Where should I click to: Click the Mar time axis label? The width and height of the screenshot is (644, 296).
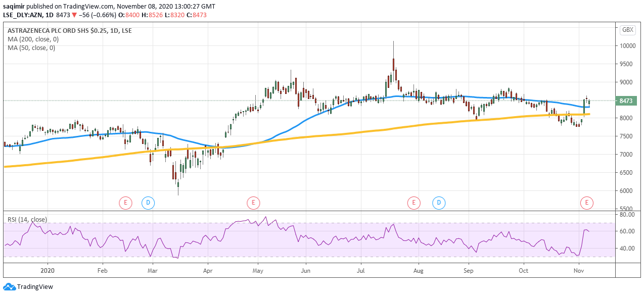pyautogui.click(x=152, y=271)
